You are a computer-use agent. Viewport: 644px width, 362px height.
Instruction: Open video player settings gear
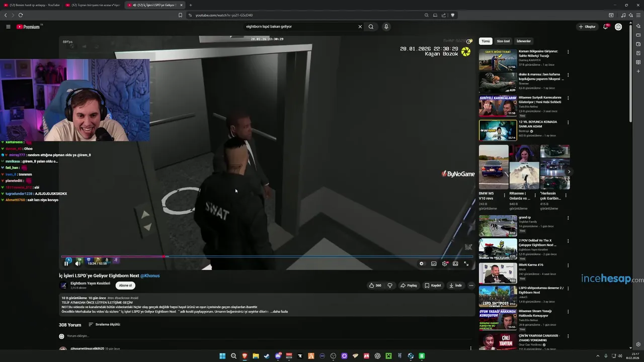point(445,263)
